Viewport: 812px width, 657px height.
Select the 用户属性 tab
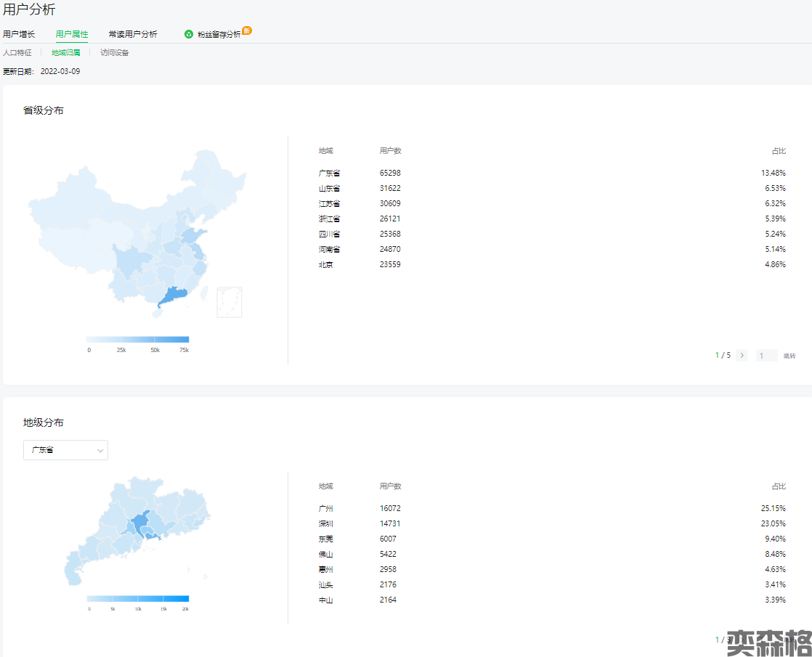pyautogui.click(x=72, y=34)
